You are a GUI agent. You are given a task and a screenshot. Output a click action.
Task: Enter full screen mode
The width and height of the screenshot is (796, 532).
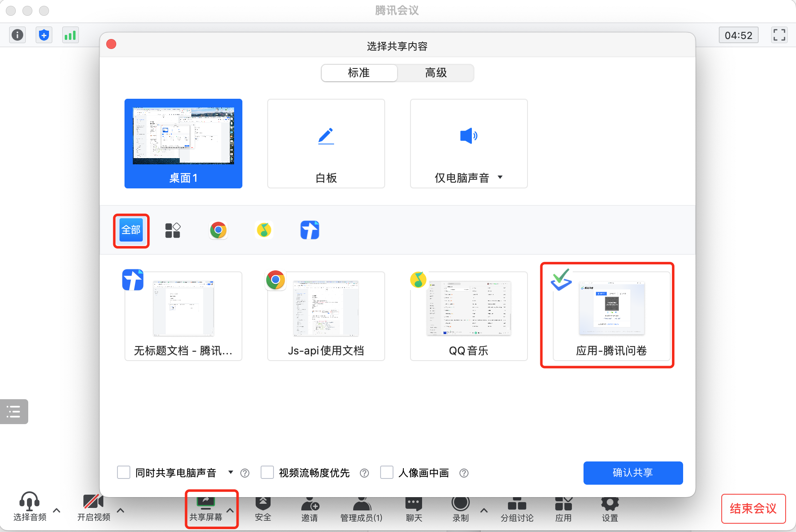(x=779, y=35)
